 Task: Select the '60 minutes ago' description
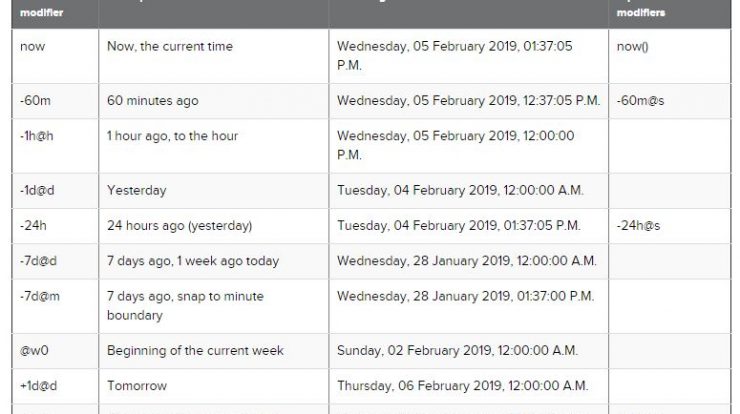pos(153,101)
